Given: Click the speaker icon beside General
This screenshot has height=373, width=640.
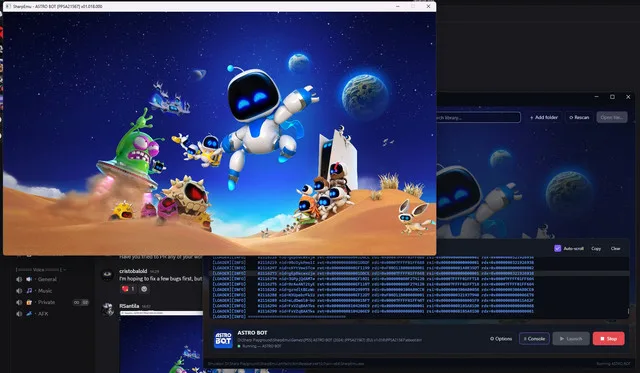Looking at the screenshot, I should pos(19,279).
